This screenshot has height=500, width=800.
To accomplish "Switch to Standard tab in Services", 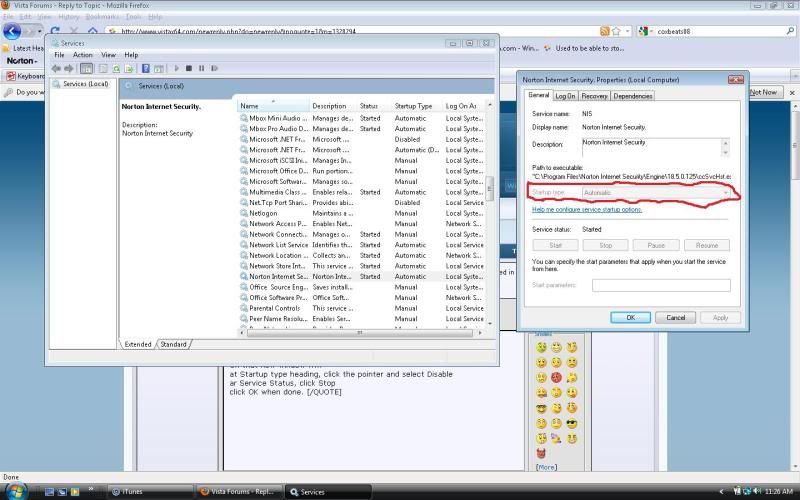I will click(173, 344).
